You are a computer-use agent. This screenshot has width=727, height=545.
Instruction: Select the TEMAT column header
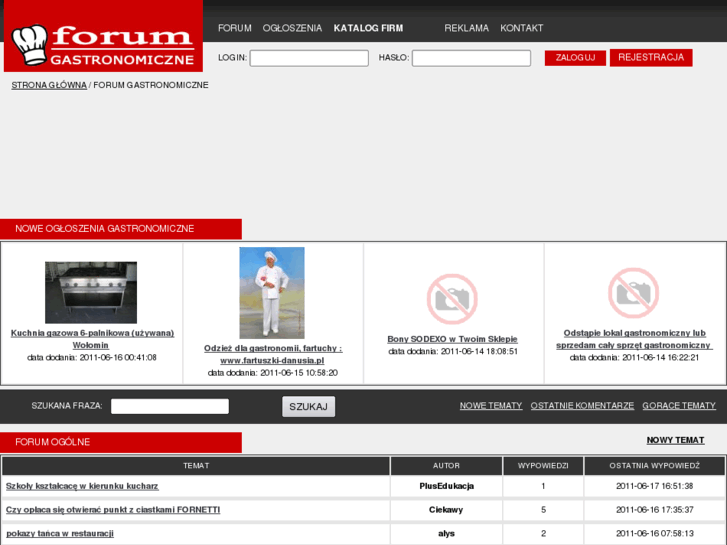tap(196, 466)
